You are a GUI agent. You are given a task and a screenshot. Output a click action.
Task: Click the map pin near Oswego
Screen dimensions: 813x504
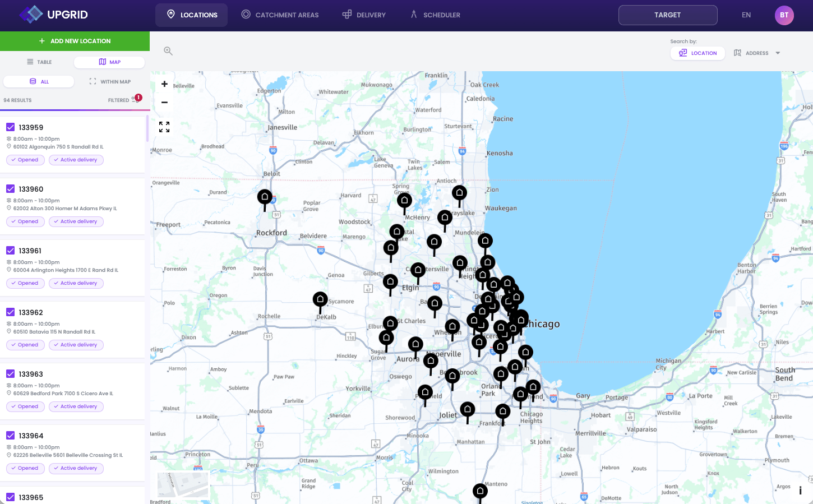431,361
